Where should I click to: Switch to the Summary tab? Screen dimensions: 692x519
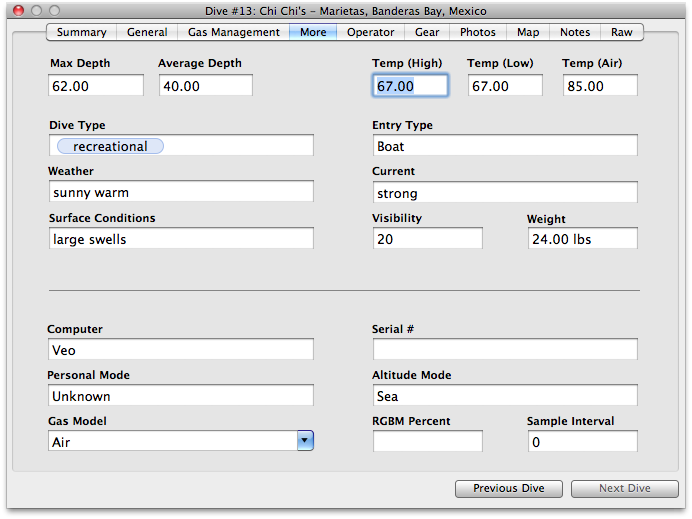point(81,32)
